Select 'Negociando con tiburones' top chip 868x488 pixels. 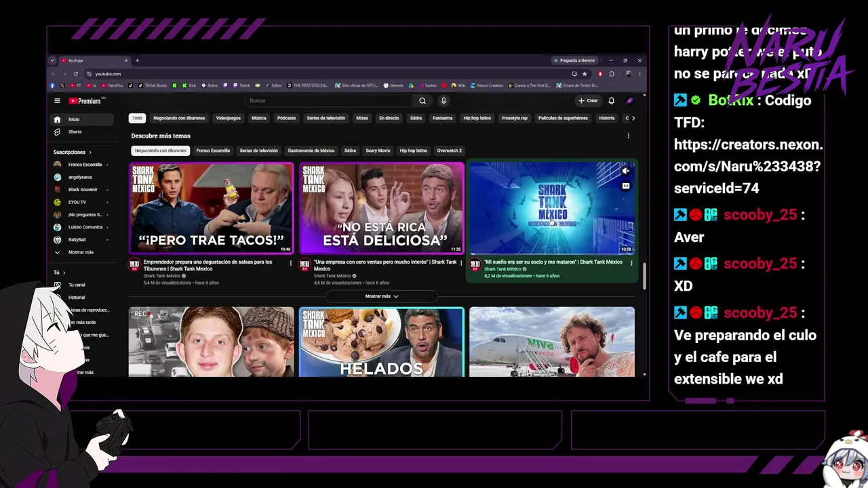click(x=179, y=119)
